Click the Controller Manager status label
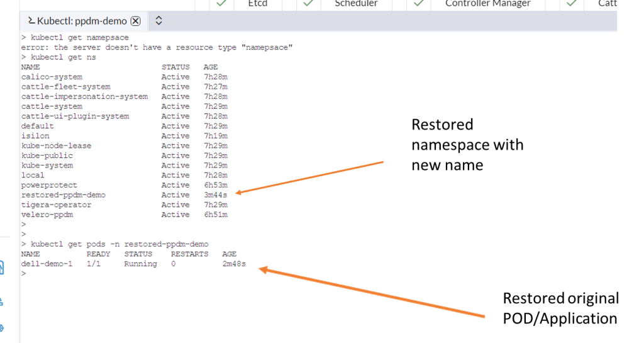644x343 pixels. coord(487,3)
